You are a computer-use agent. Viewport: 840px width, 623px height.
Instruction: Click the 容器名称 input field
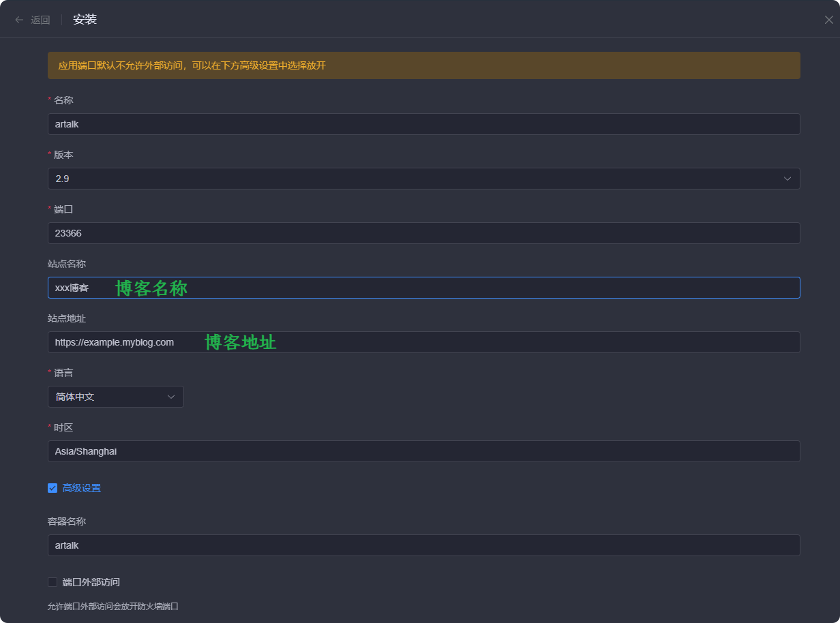(x=423, y=545)
